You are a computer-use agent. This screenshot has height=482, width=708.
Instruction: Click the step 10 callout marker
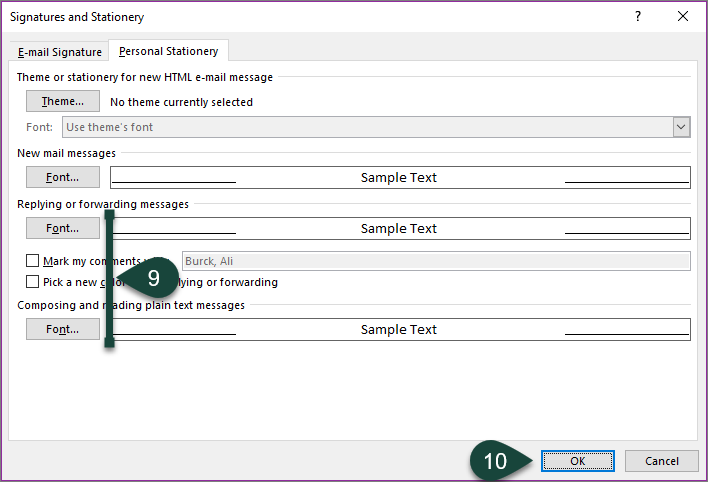tap(497, 461)
